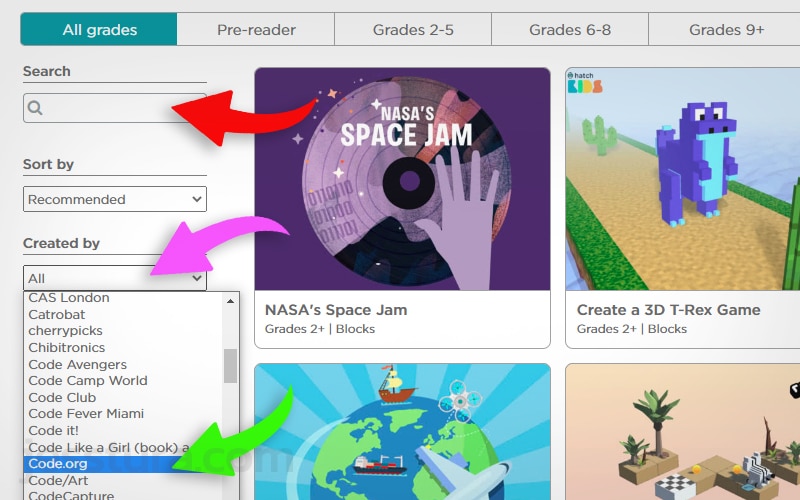Switch to the Pre-reader tab
The image size is (800, 500).
(256, 30)
